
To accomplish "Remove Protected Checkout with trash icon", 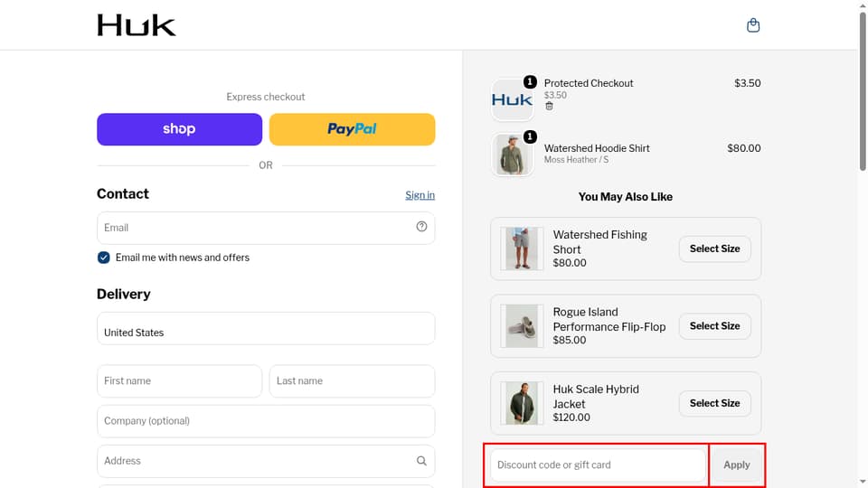I will pyautogui.click(x=549, y=107).
